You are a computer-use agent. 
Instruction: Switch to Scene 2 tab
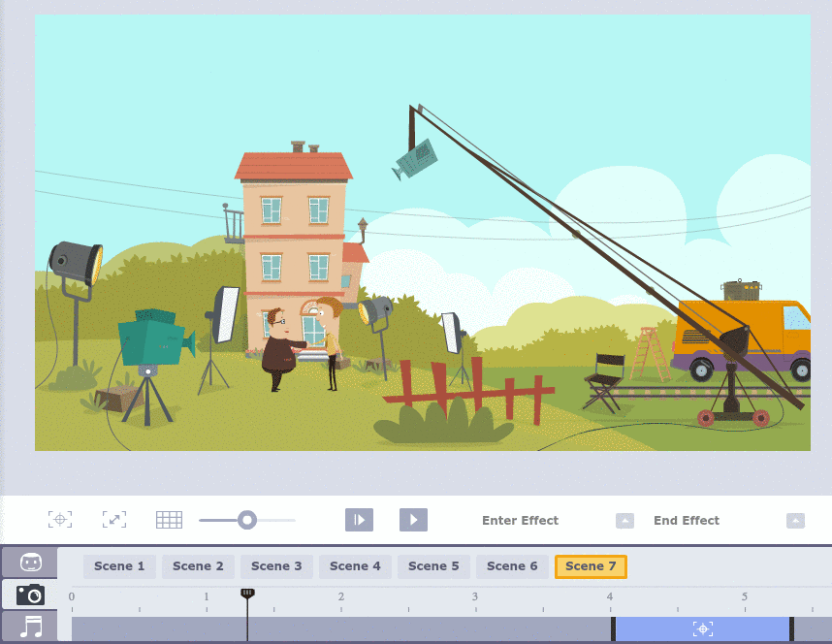pos(198,566)
